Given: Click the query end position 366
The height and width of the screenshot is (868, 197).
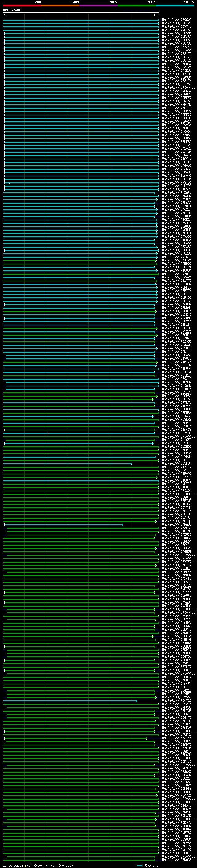Looking at the screenshot, I should click(x=155, y=15).
